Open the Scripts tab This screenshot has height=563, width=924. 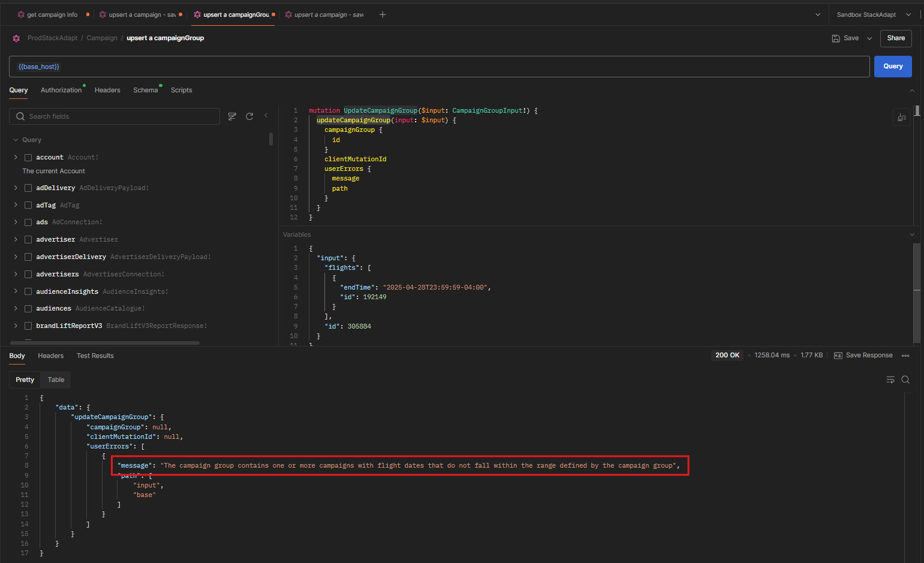[x=181, y=90]
